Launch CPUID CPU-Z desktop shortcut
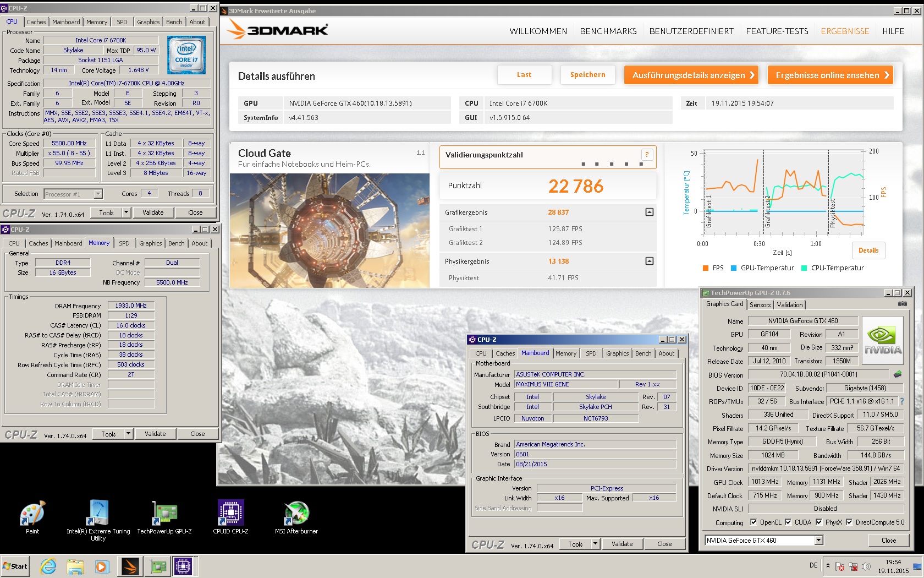Screen dimensions: 924x578 tap(231, 517)
